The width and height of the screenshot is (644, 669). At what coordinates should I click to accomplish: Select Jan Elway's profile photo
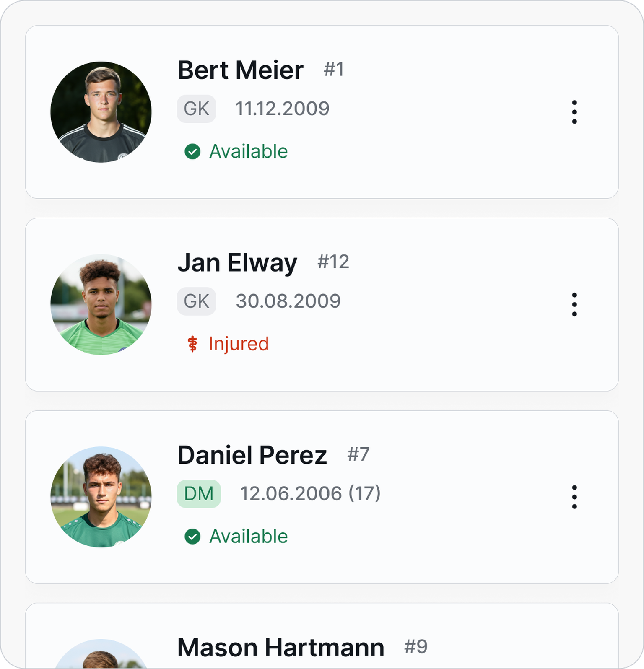pyautogui.click(x=101, y=304)
